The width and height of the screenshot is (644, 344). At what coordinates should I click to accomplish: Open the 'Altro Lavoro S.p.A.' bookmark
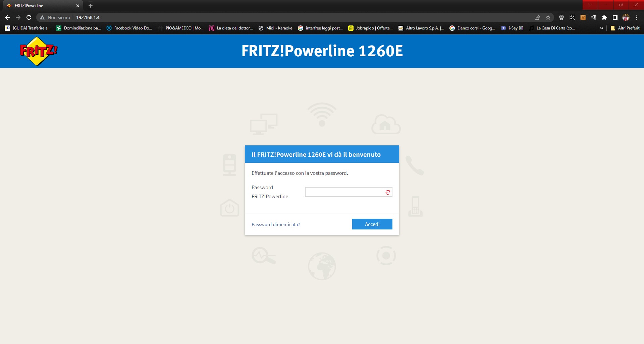(421, 28)
